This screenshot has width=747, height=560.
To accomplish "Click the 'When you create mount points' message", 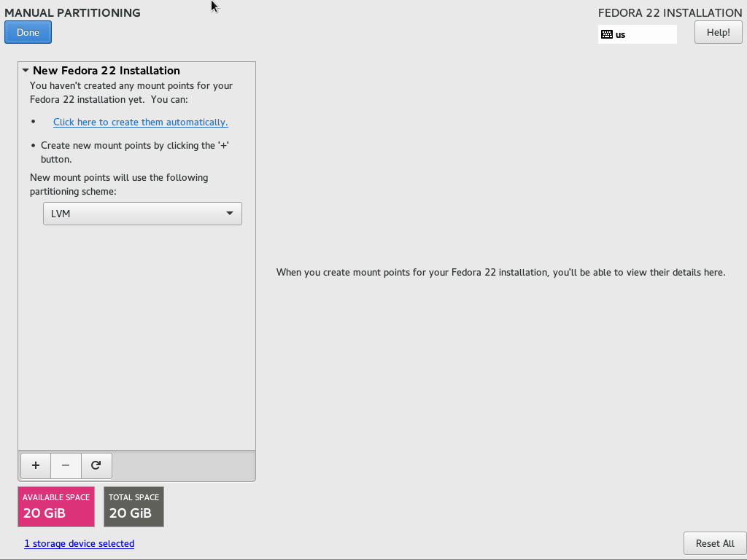I will [500, 273].
